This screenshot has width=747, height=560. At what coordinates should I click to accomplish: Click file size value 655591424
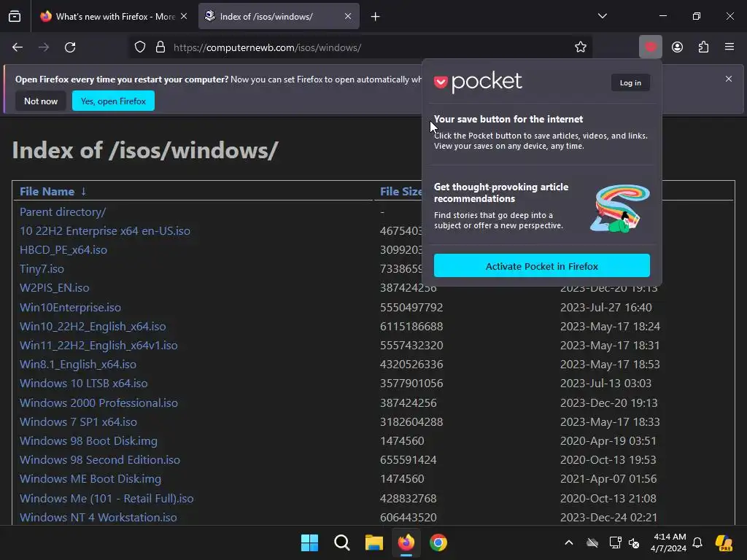click(409, 460)
